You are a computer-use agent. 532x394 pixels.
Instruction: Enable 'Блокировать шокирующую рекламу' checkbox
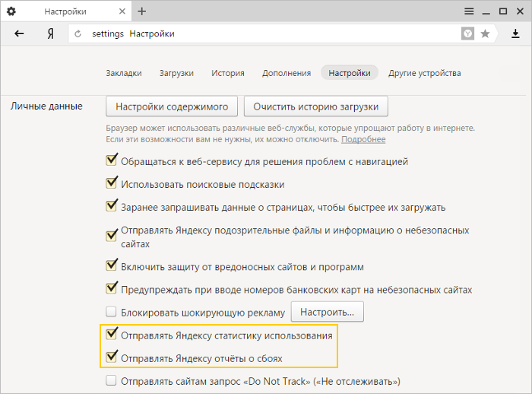112,312
